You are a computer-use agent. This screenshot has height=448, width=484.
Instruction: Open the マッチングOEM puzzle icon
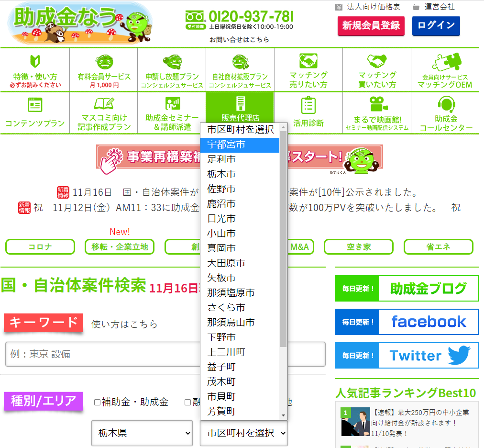pos(444,62)
